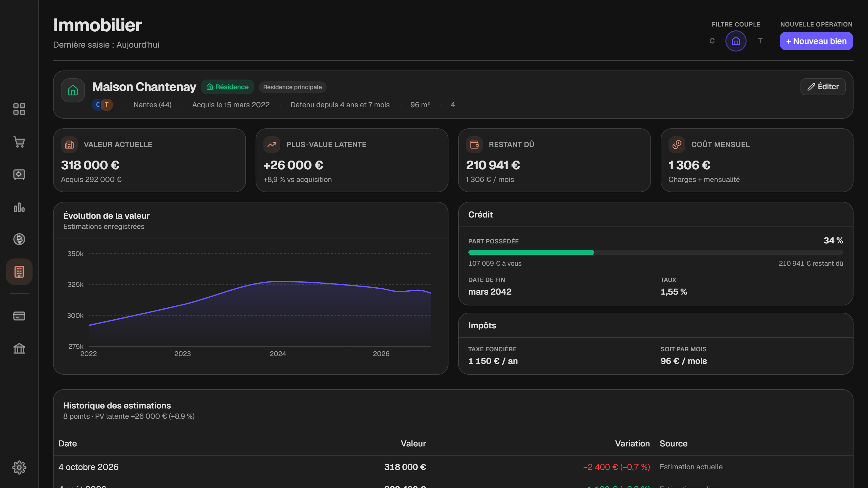Image resolution: width=868 pixels, height=488 pixels.
Task: Click the −2 400 € (−0,7 %) variation
Action: pyautogui.click(x=617, y=467)
